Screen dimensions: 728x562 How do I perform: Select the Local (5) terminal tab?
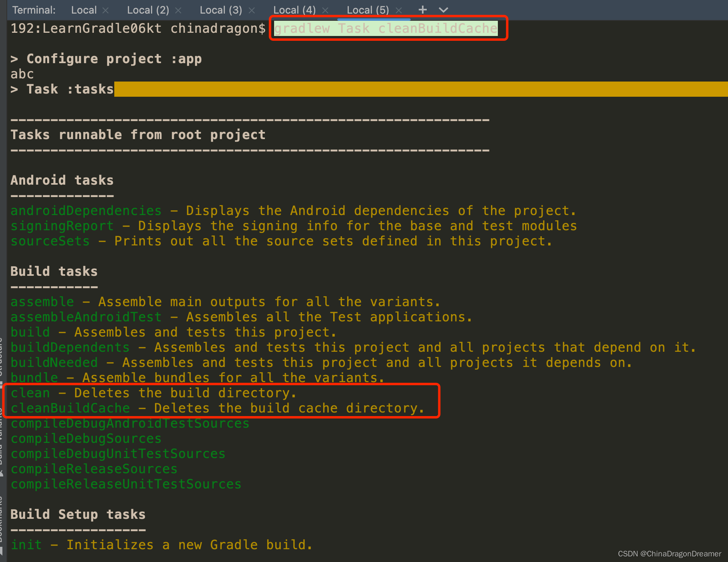pyautogui.click(x=368, y=10)
